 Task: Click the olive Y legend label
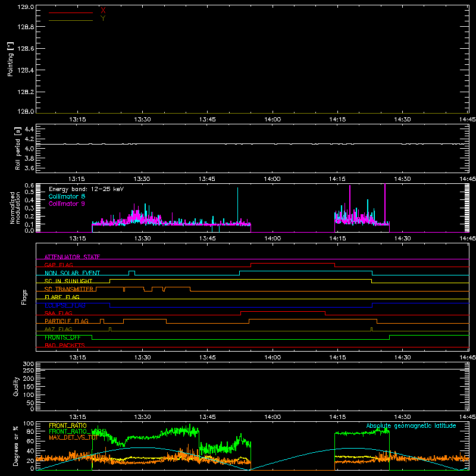[x=103, y=18]
